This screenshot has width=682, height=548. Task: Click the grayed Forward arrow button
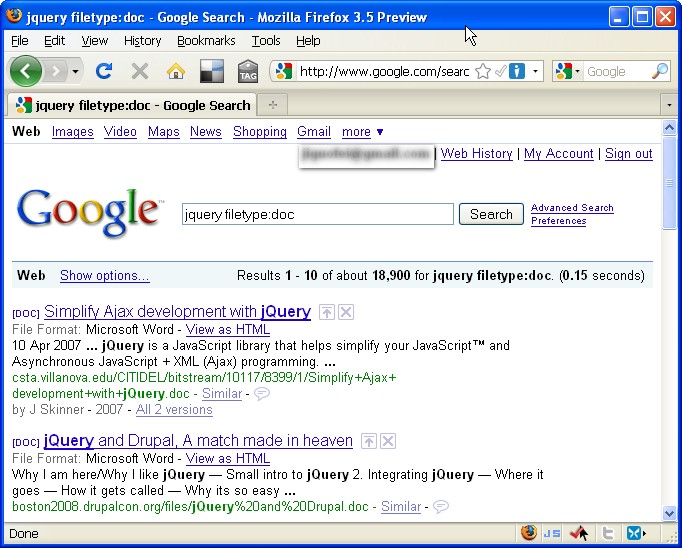coord(56,71)
